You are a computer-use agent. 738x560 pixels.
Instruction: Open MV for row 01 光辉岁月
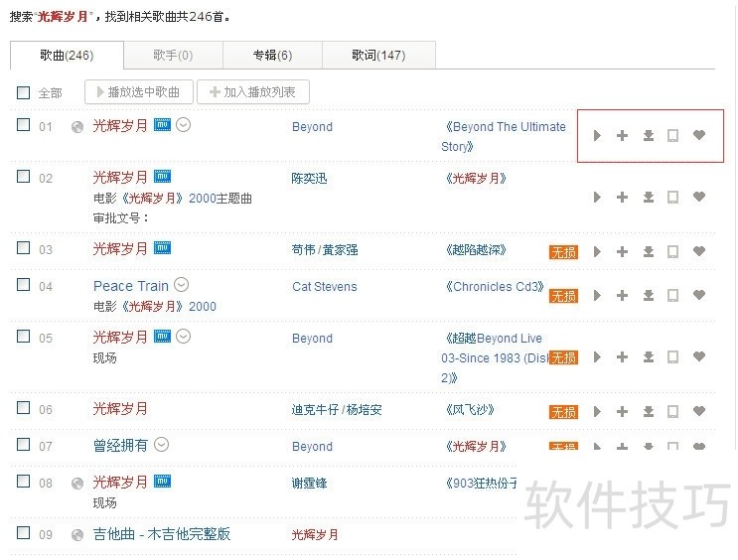(x=162, y=125)
